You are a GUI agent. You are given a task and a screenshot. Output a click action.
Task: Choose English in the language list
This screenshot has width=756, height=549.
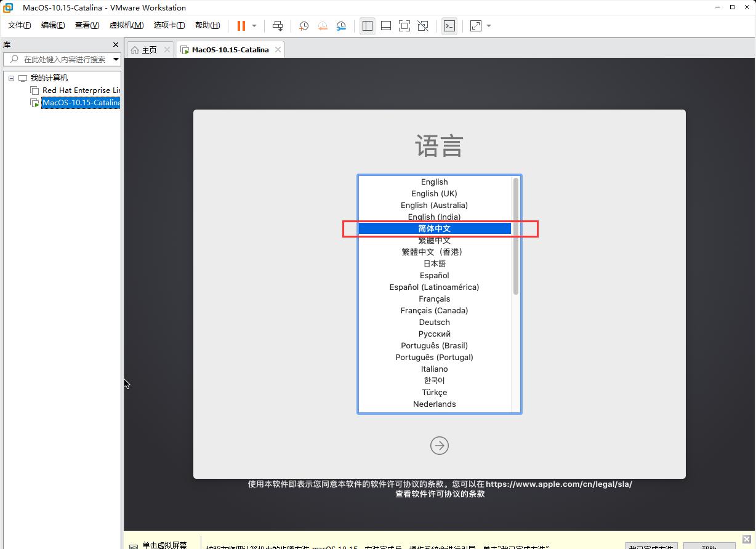[435, 182]
